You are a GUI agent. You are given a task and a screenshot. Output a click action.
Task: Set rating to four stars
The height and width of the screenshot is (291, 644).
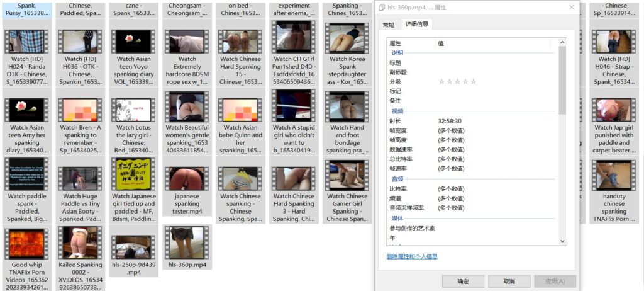465,82
